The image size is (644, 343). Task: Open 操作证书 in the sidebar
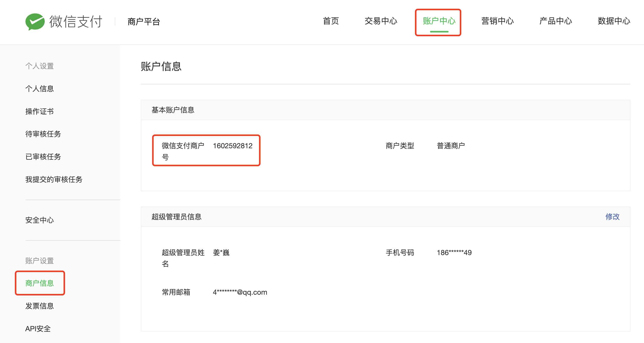[x=40, y=111]
